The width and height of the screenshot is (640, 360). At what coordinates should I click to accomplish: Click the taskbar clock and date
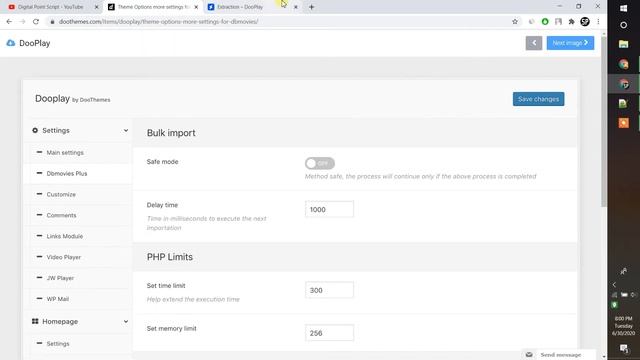coord(623,326)
